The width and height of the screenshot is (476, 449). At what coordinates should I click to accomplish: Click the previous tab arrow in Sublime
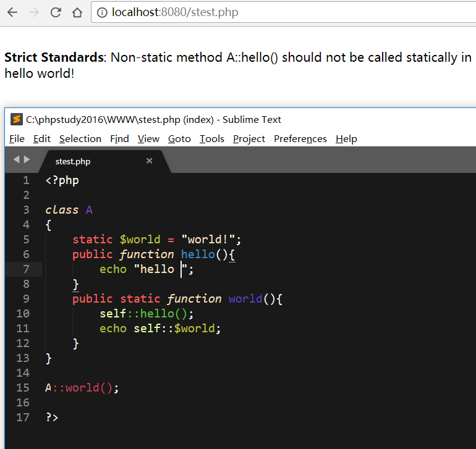tap(17, 160)
